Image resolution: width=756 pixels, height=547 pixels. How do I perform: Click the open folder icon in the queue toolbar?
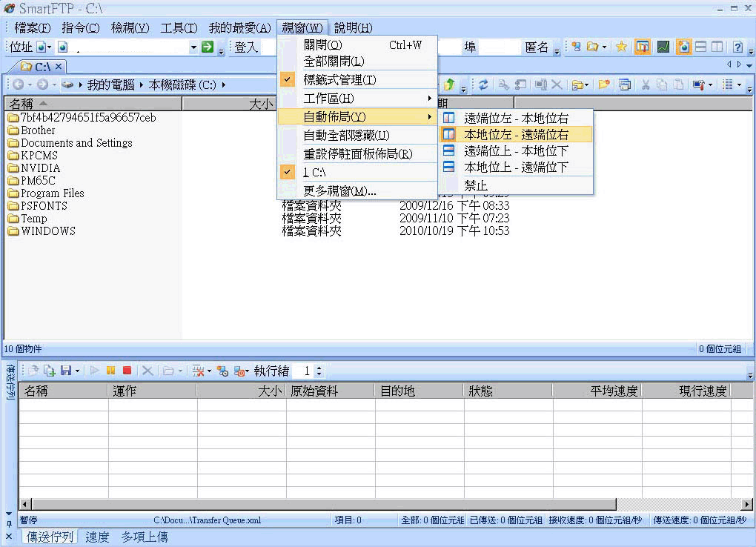coord(168,371)
